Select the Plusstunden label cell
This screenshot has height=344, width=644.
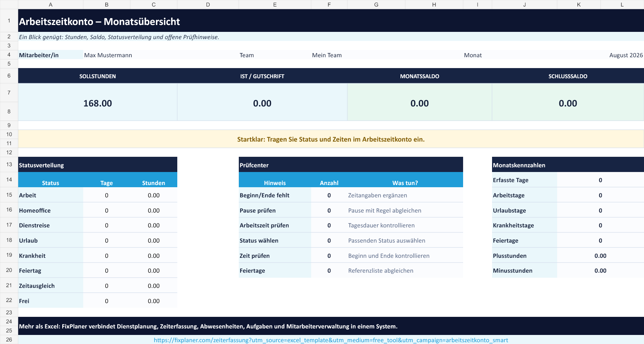[525, 256]
